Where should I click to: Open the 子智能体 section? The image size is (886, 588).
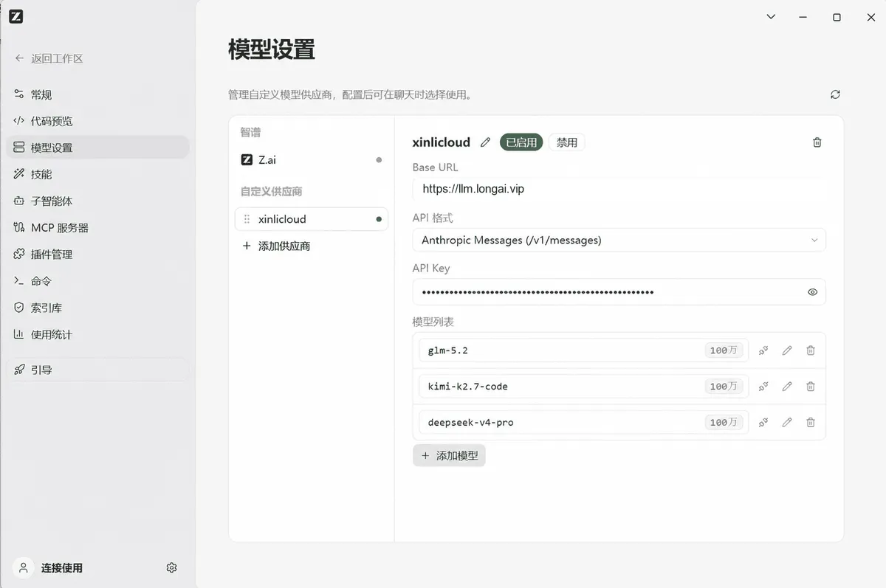click(97, 201)
